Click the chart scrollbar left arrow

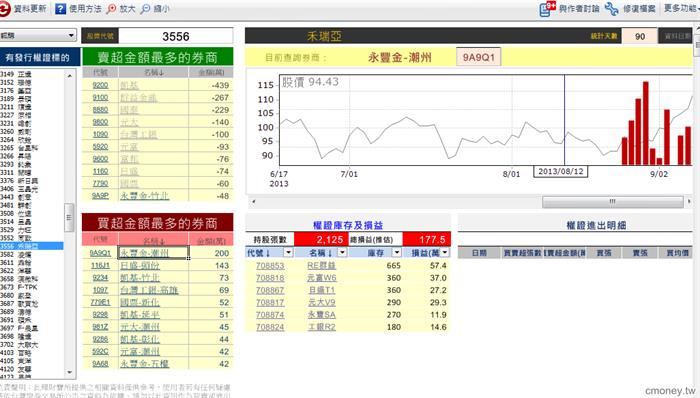[254, 202]
